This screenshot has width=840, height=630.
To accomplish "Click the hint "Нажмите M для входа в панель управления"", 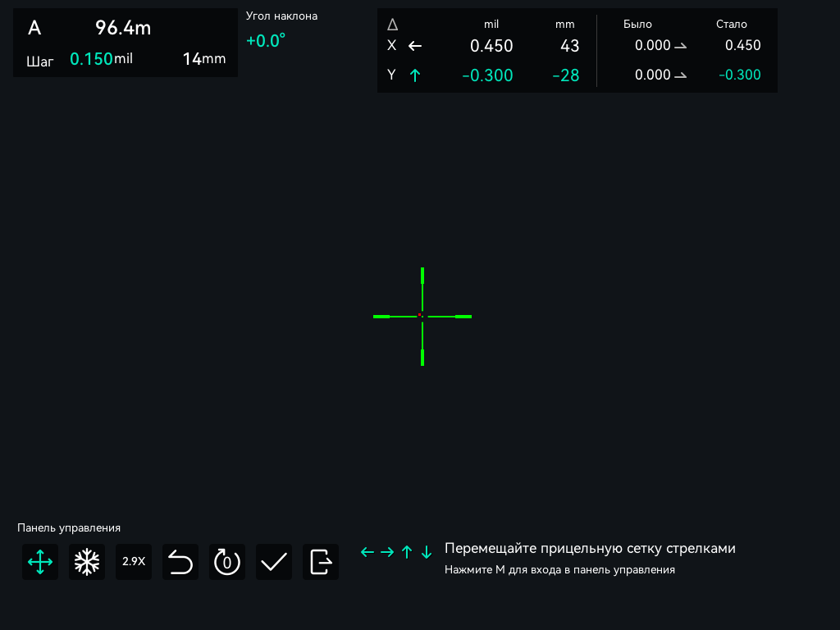I will [559, 570].
